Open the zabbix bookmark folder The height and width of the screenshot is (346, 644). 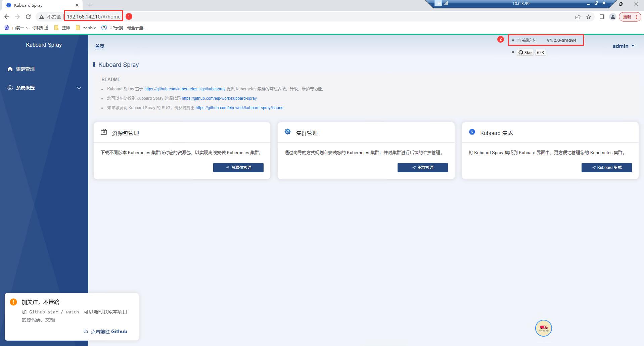click(x=86, y=28)
